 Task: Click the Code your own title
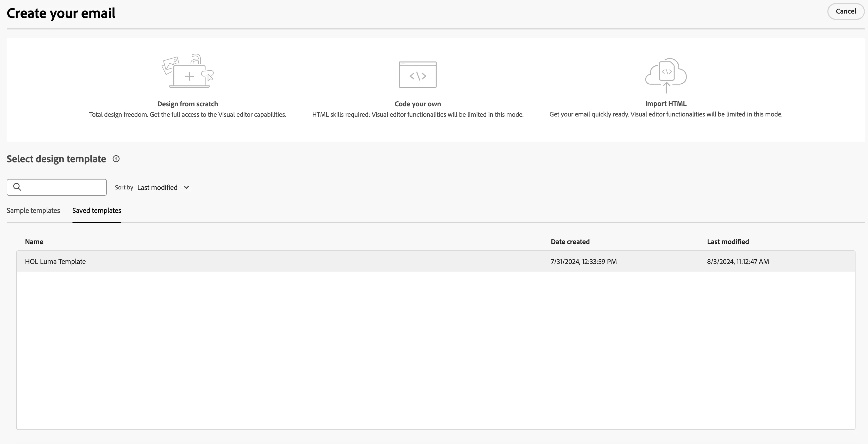coord(418,104)
